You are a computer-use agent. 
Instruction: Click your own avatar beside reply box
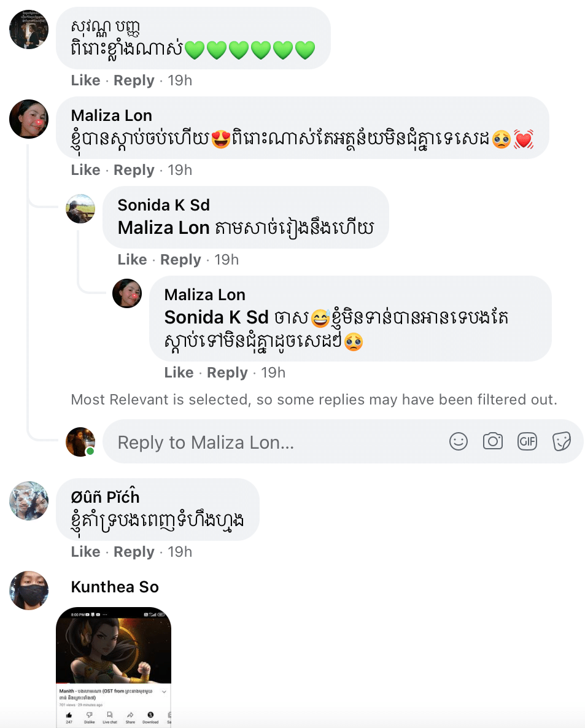80,442
